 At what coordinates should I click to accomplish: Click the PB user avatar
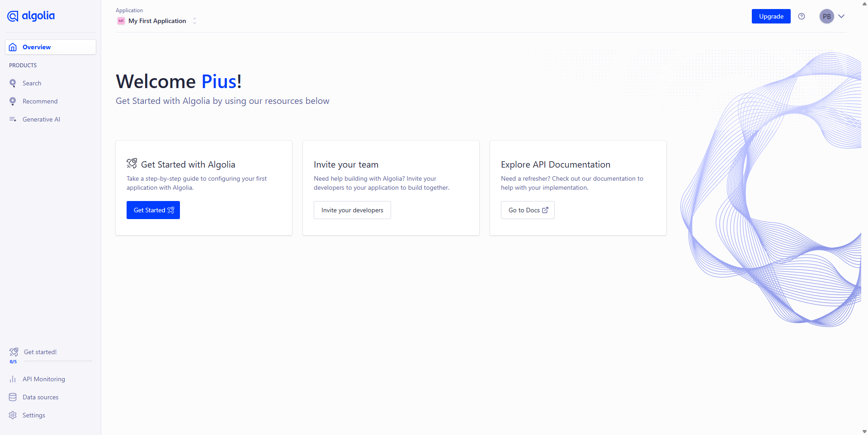point(826,16)
